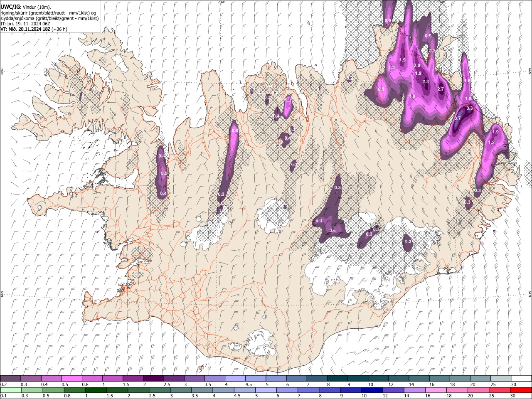Pick the deep blue swatch at 10 on the lower legend
Image resolution: width=532 pixels, height=399 pixels.
pyautogui.click(x=372, y=390)
